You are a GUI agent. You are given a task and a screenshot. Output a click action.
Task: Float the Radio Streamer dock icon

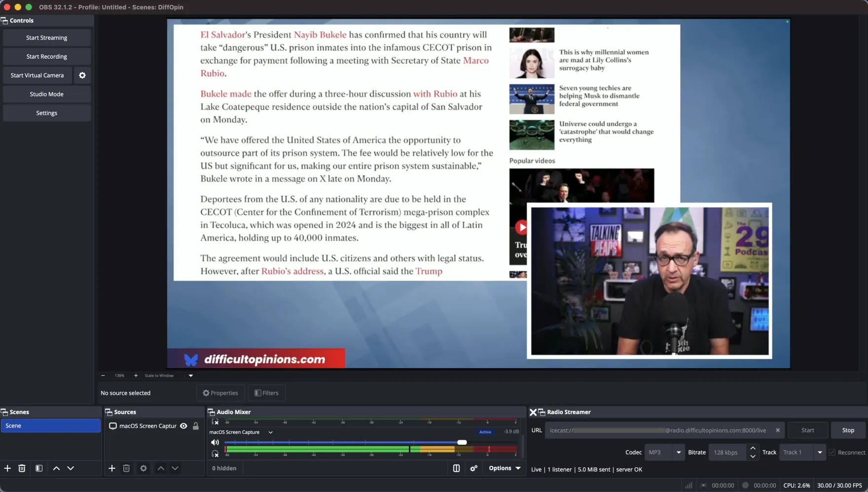542,412
